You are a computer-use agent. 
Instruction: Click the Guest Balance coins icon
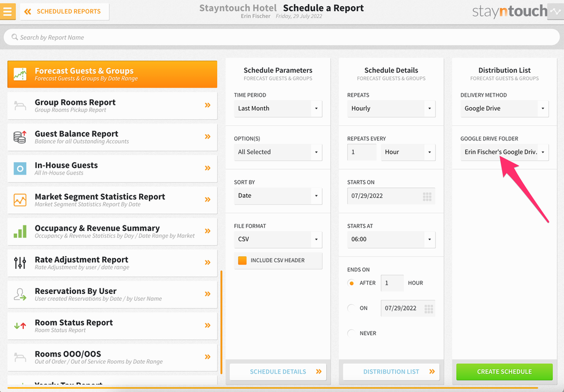(x=20, y=137)
